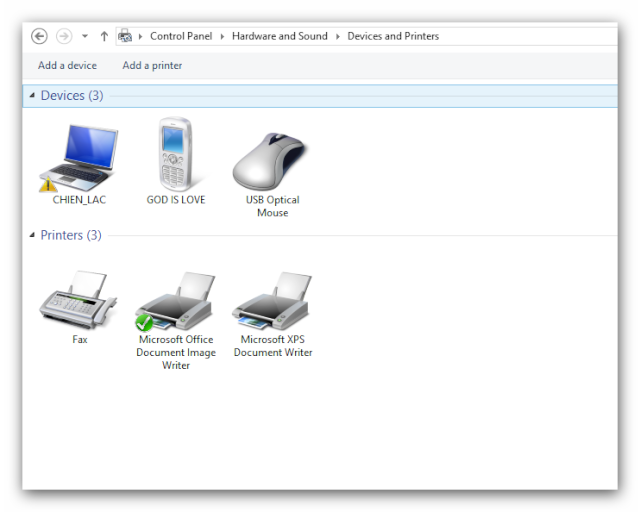
Task: Click the GOD IS LOVE label
Action: click(176, 200)
